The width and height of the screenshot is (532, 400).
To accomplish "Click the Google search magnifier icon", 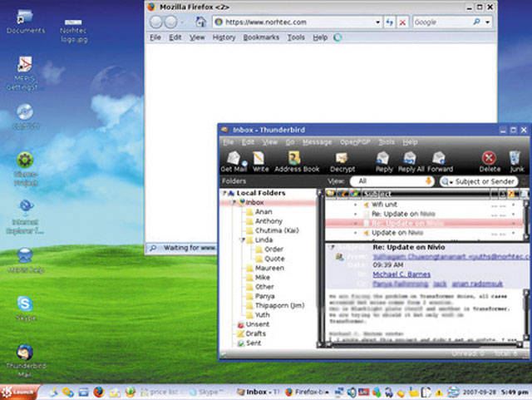I will click(x=476, y=22).
